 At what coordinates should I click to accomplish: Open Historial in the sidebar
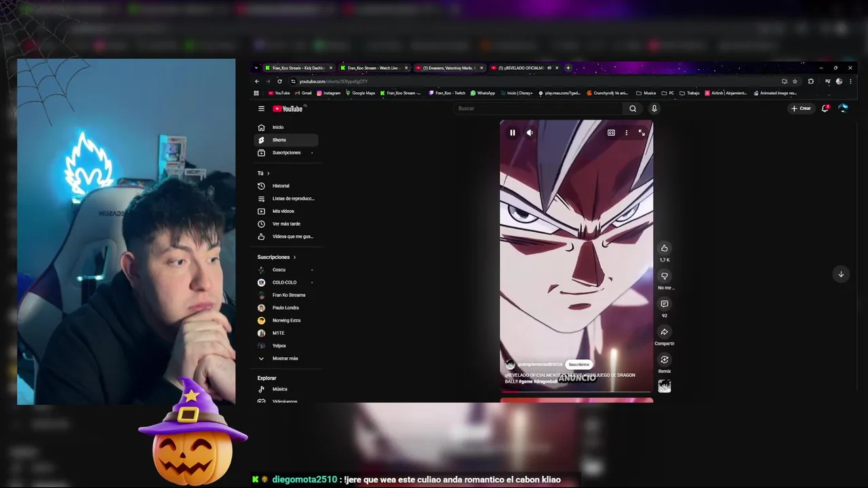click(286, 186)
